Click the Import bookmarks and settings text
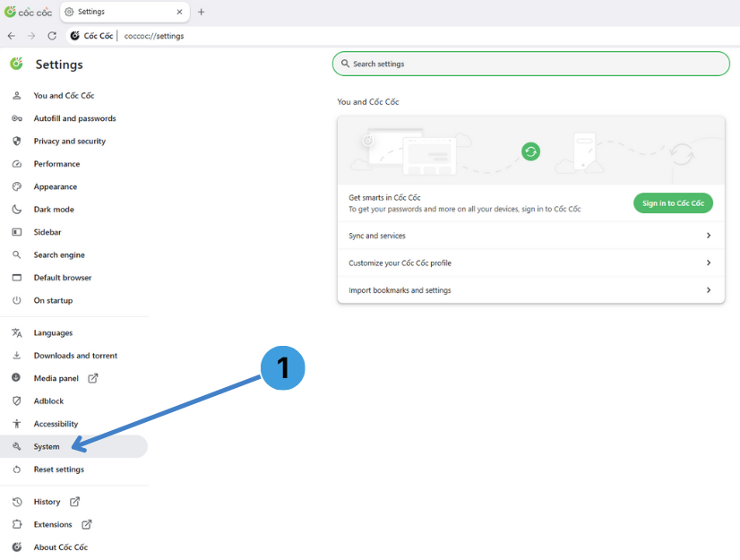The image size is (740, 560). point(400,290)
